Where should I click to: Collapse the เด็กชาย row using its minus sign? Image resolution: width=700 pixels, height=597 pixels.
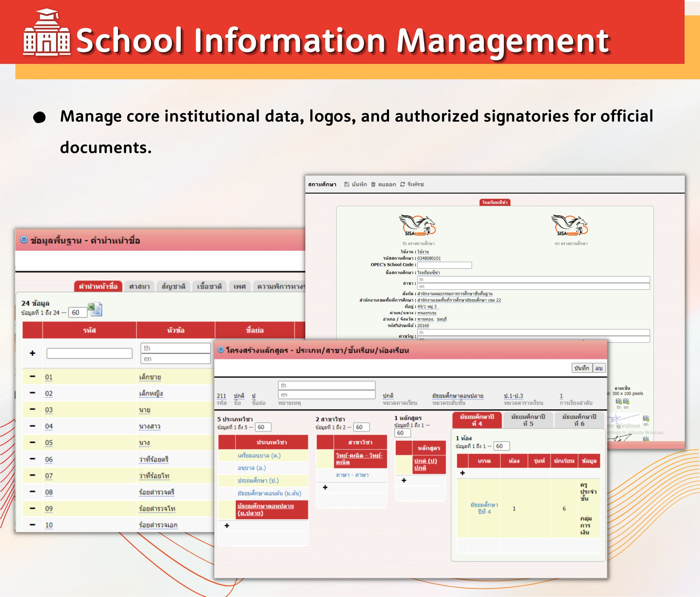(32, 377)
